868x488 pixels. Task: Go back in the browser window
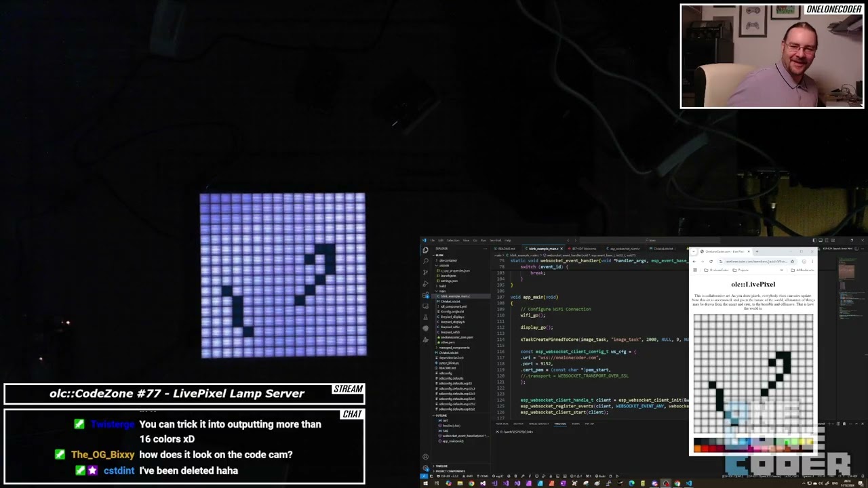[x=694, y=262]
